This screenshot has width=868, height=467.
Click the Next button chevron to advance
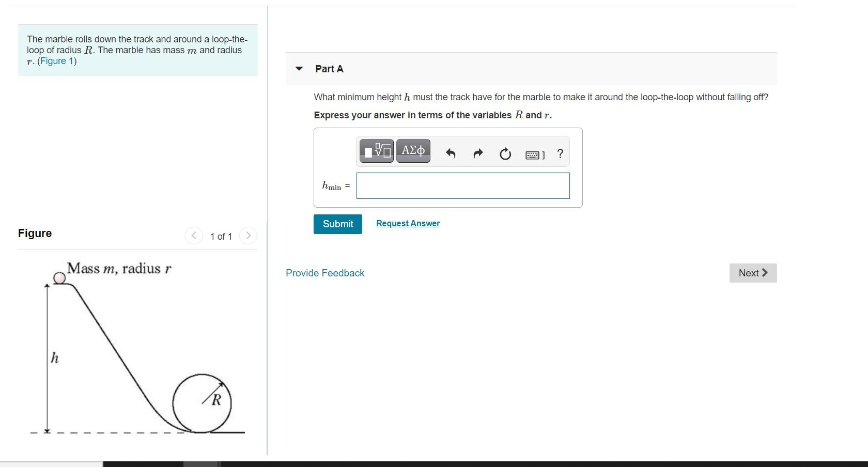pyautogui.click(x=764, y=273)
